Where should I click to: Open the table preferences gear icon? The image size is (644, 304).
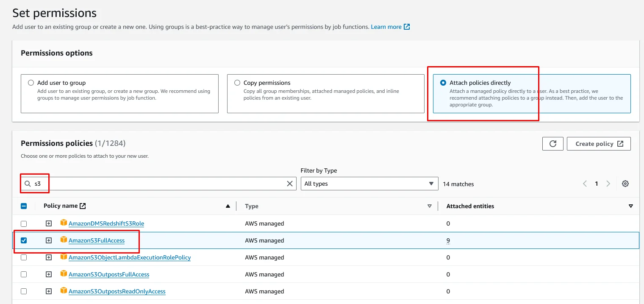click(x=625, y=184)
